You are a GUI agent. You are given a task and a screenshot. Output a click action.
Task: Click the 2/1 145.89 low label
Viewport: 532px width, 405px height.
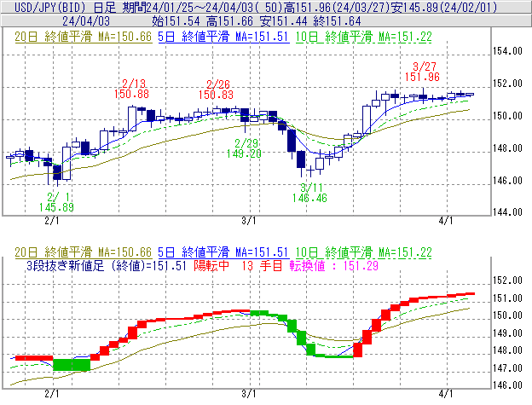(56, 202)
